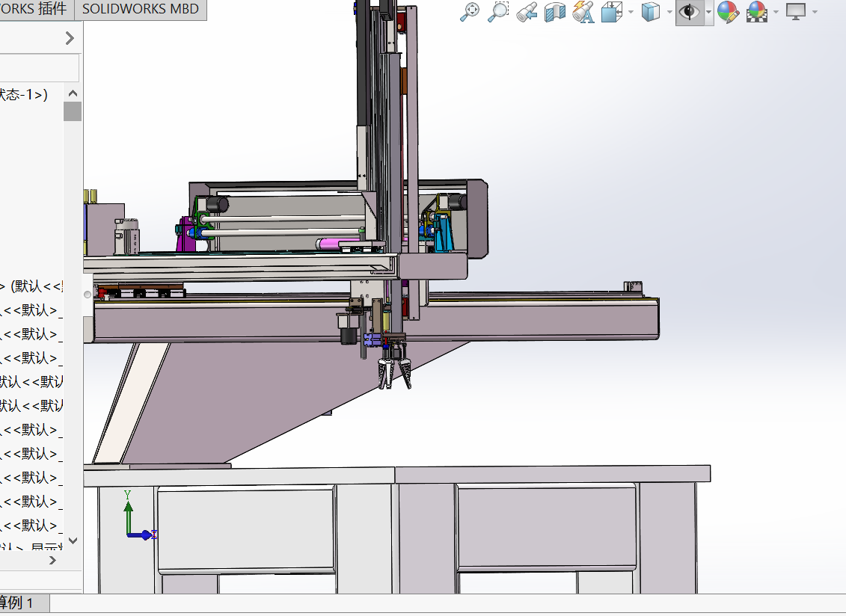Open the Dynamic Annotation Views tool

(583, 12)
